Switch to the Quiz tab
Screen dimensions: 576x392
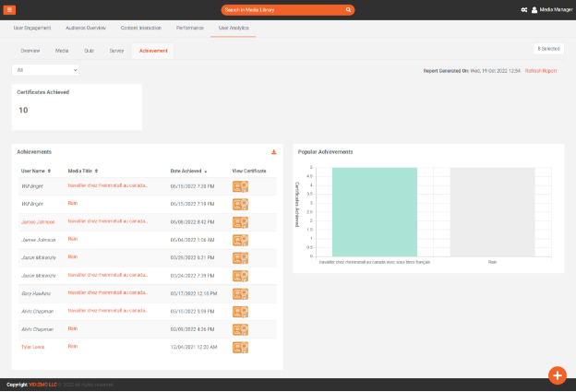coord(89,51)
